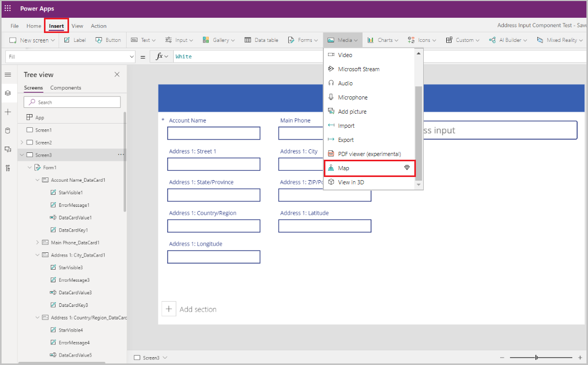Click Add section plus button
The height and width of the screenshot is (365, 588).
[x=169, y=309]
